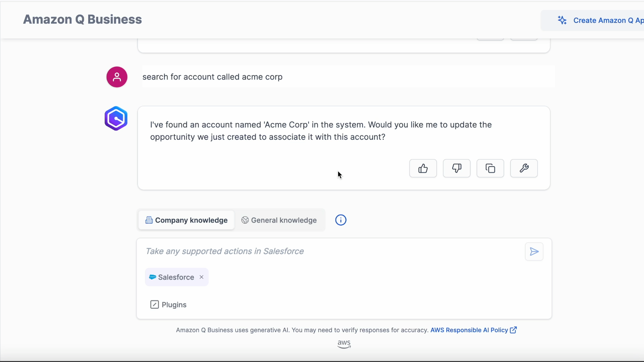Open the Plugins selector
Image resolution: width=644 pixels, height=362 pixels.
pyautogui.click(x=168, y=305)
